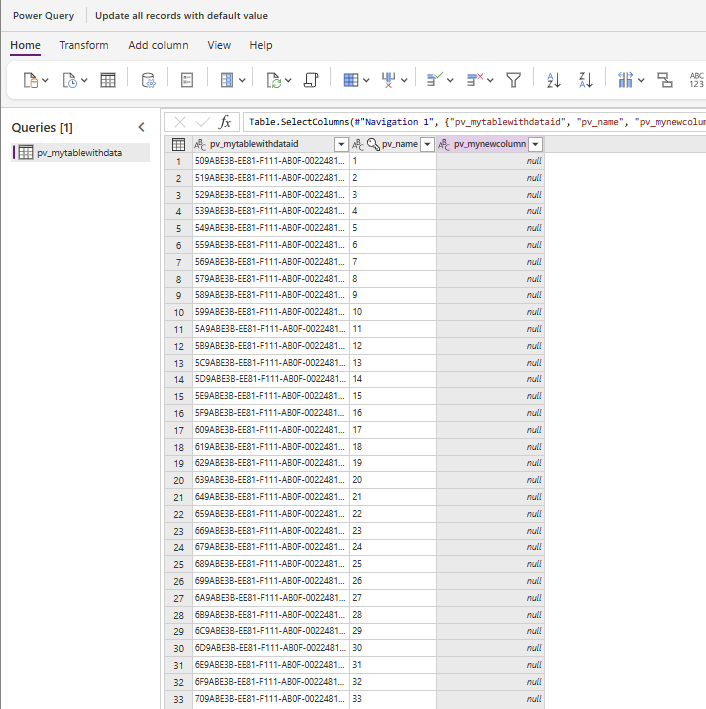Click the Manage parameters icon
The height and width of the screenshot is (709, 706).
click(227, 80)
